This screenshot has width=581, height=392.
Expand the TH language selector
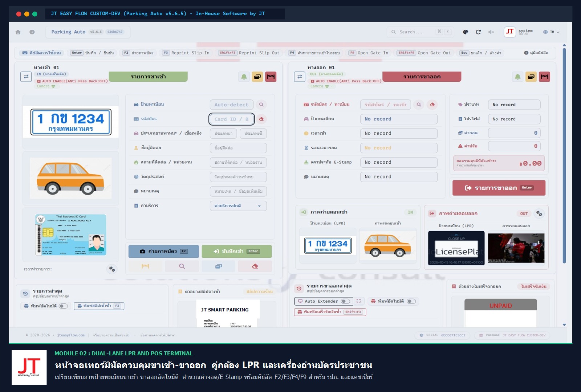(x=551, y=32)
